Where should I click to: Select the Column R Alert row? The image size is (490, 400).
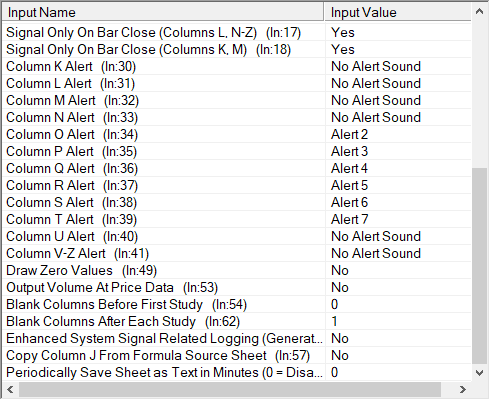click(x=237, y=186)
